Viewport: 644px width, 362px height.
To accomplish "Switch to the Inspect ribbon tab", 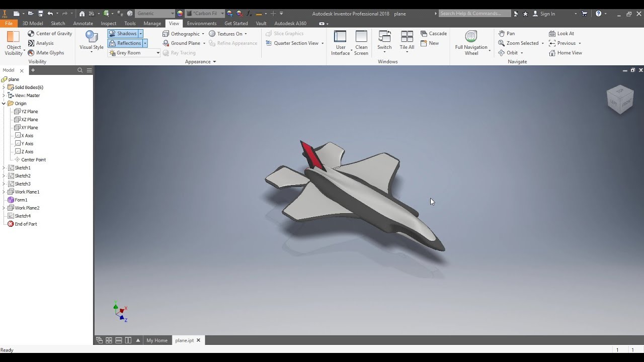I will pos(109,24).
